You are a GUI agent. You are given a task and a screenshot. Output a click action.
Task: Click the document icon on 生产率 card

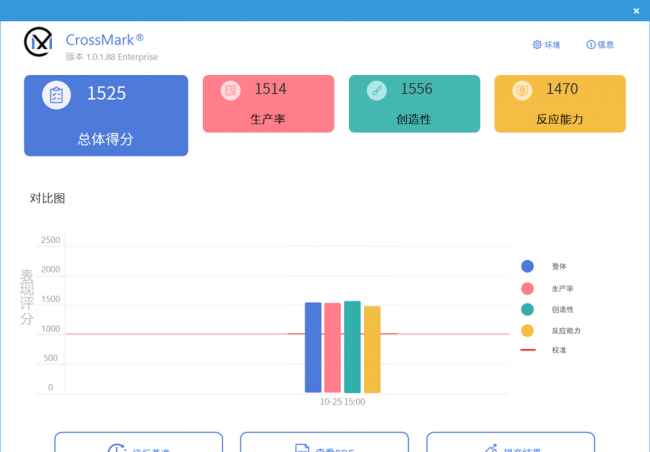230,90
